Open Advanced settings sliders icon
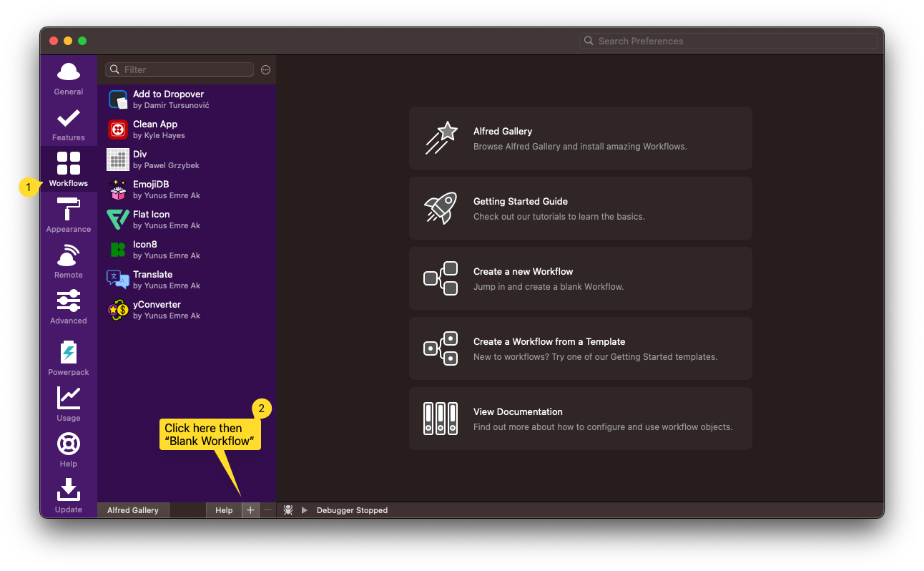Screen dimensions: 924x571 point(69,306)
